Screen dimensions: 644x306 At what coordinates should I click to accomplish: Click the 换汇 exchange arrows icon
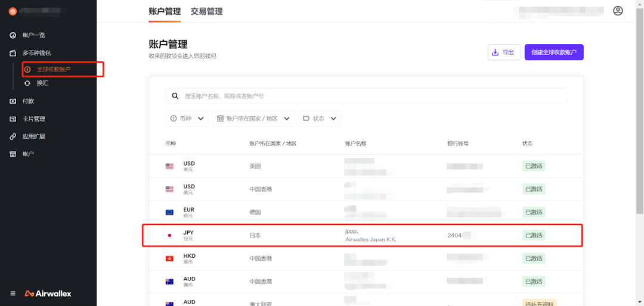pos(27,83)
